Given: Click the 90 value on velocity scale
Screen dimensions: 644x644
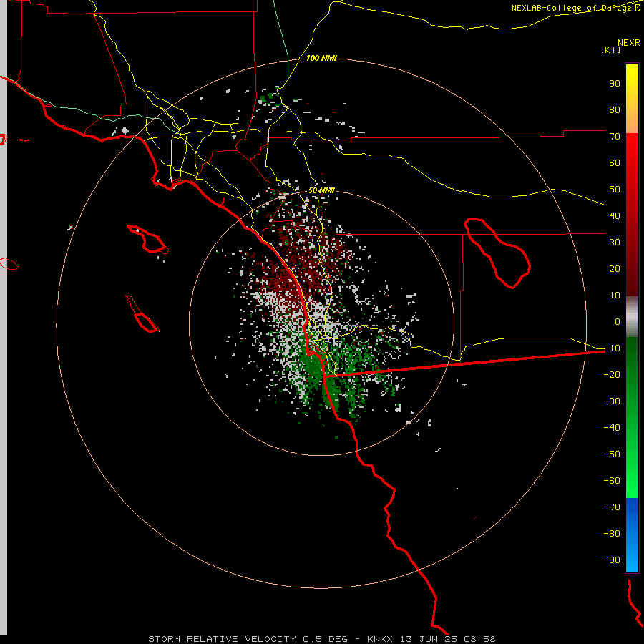Looking at the screenshot, I should coord(615,84).
